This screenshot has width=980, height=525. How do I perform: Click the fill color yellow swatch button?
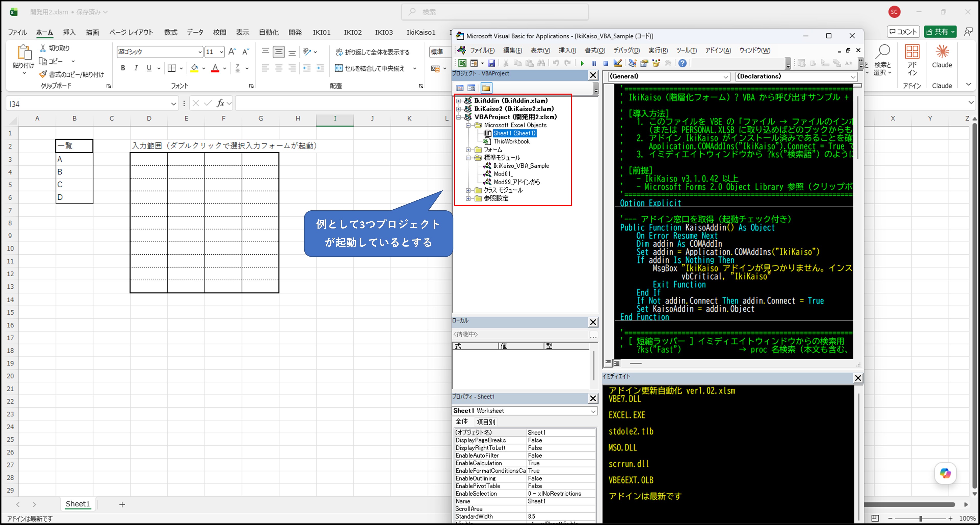(x=195, y=68)
